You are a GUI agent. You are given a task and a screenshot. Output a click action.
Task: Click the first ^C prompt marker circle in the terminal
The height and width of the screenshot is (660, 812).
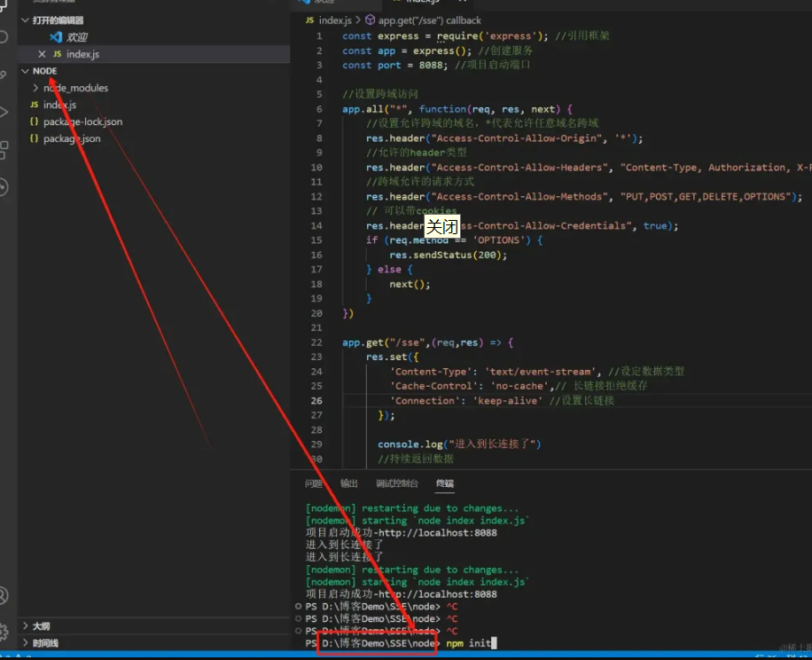(298, 606)
